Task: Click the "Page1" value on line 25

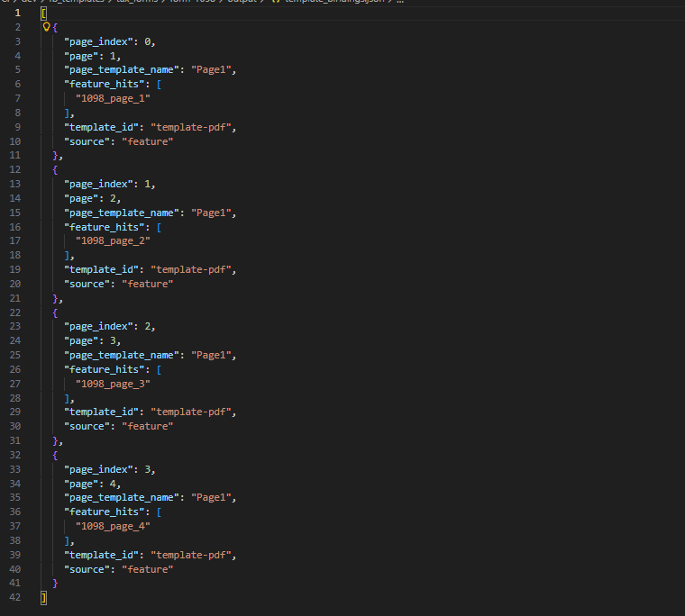Action: click(x=211, y=356)
